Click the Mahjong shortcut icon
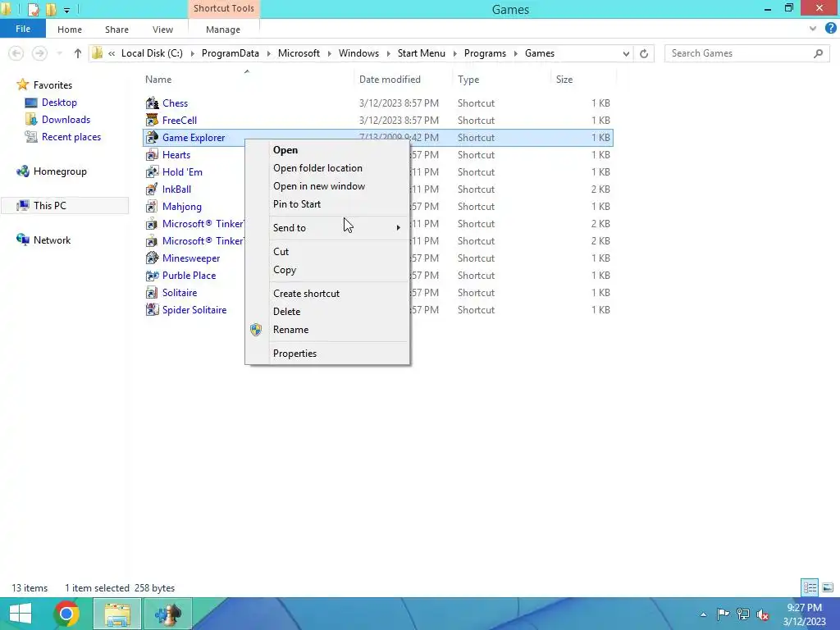Screen dimensions: 840x630 152,206
